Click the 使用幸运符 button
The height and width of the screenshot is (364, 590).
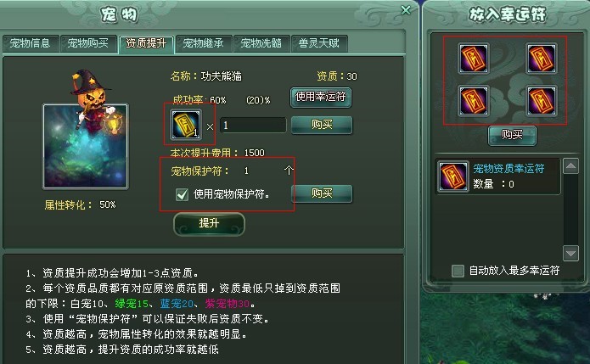321,98
